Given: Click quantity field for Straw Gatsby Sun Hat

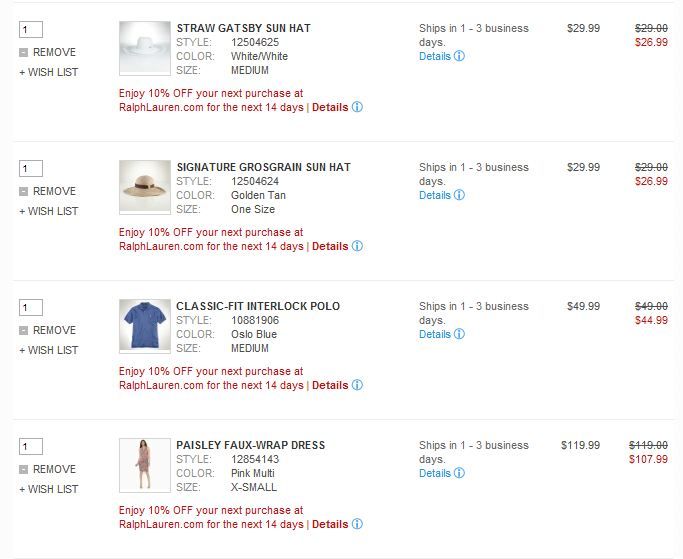Looking at the screenshot, I should (30, 29).
